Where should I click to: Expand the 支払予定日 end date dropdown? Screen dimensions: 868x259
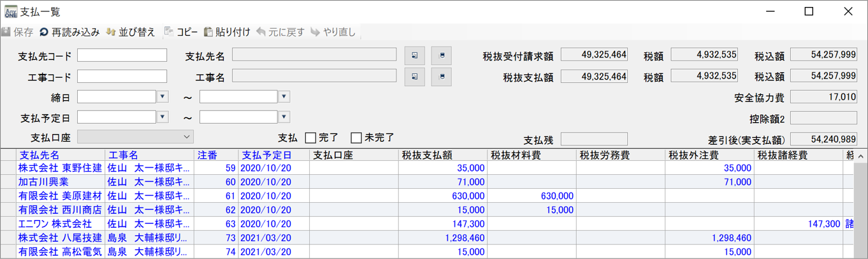[x=284, y=117]
